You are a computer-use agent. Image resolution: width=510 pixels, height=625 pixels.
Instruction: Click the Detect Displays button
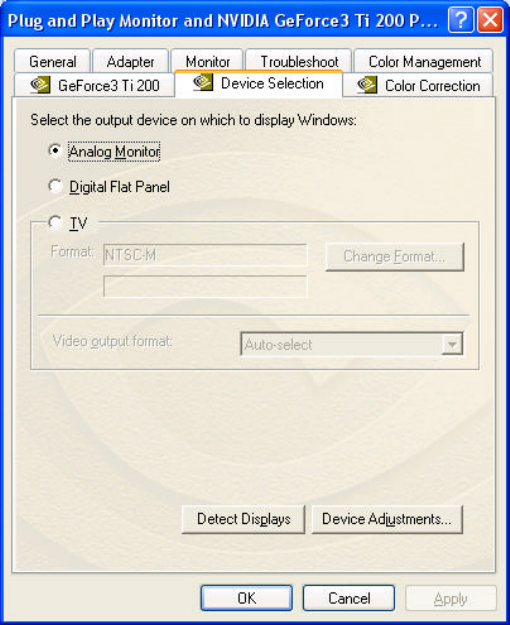pos(243,519)
